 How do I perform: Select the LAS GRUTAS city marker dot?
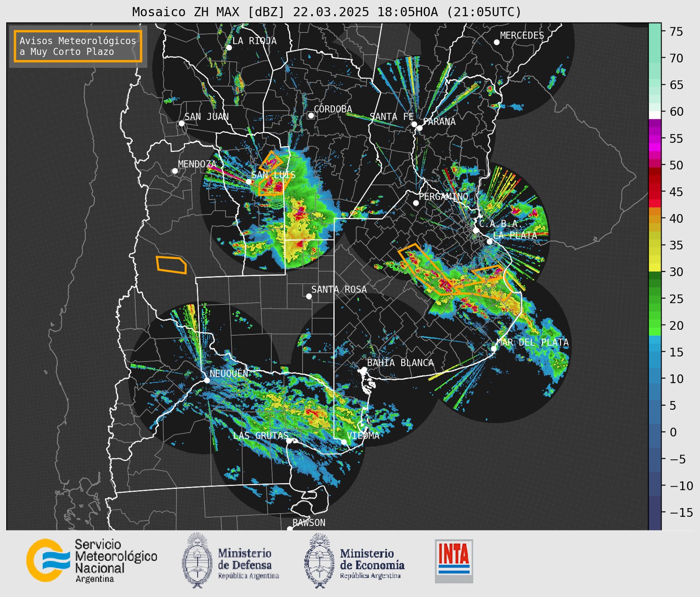pos(289,441)
